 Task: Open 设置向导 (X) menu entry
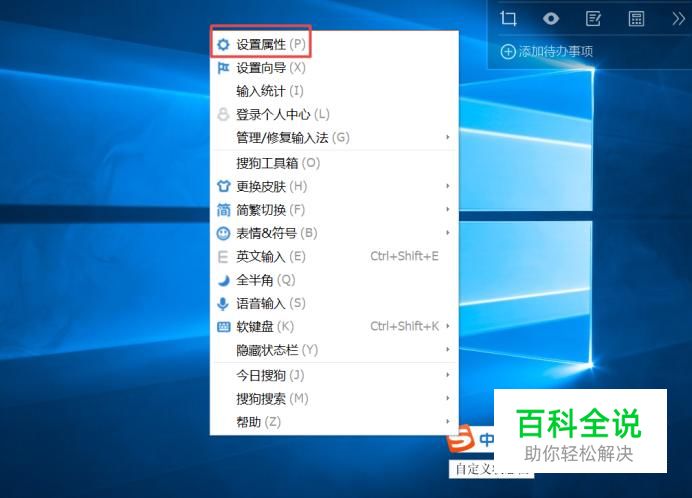pyautogui.click(x=334, y=68)
